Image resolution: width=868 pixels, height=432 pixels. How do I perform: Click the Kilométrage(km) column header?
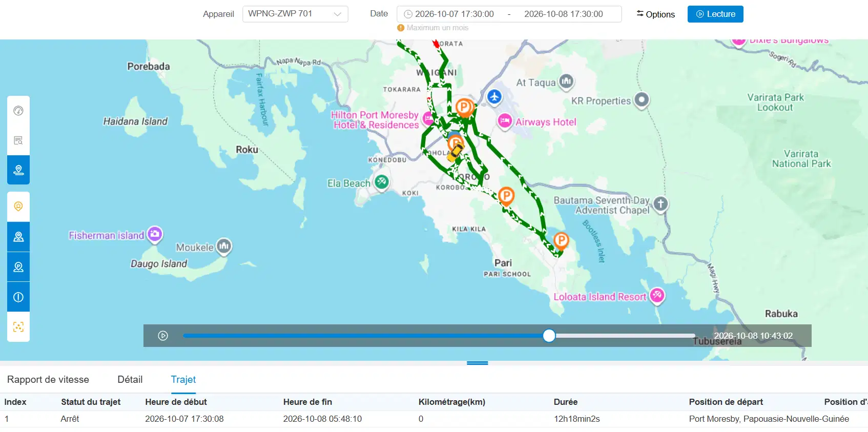pos(452,402)
